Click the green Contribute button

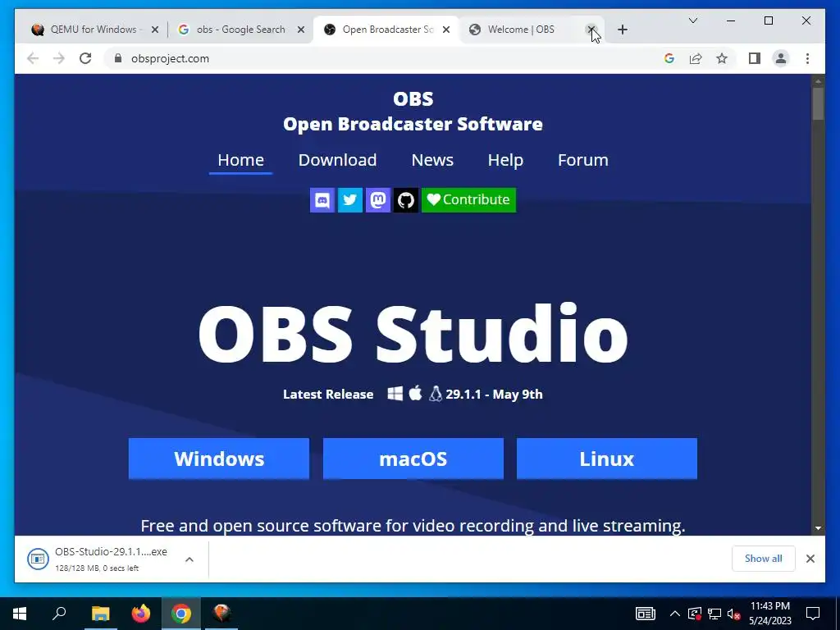[468, 200]
